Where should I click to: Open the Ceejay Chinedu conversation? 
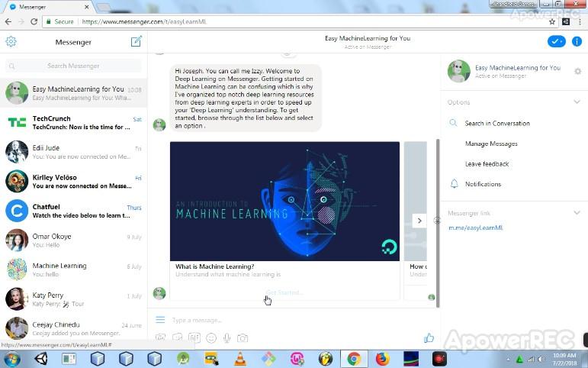[x=73, y=328]
